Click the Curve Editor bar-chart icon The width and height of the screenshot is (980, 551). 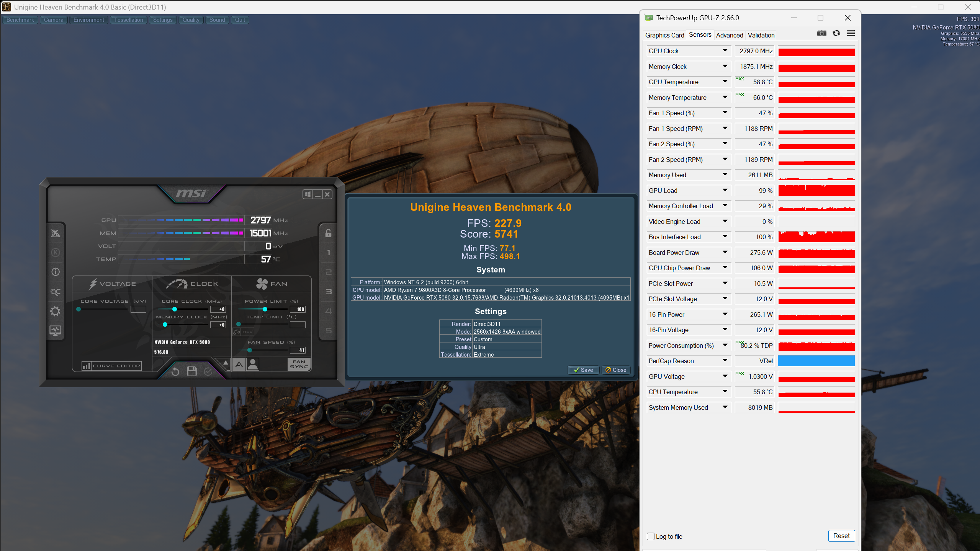pos(87,366)
